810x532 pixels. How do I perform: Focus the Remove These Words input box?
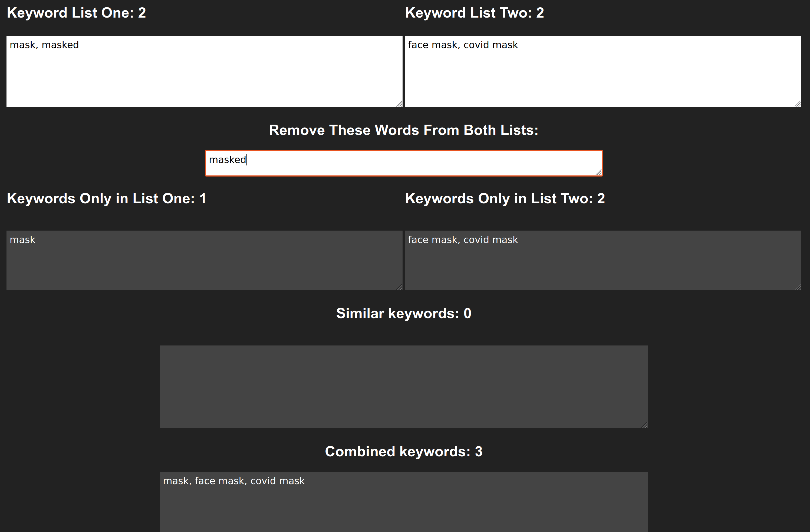[x=403, y=163]
